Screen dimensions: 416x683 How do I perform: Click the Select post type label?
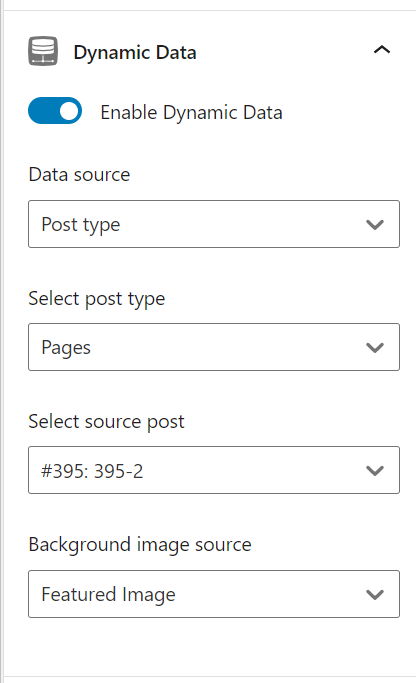[97, 299]
